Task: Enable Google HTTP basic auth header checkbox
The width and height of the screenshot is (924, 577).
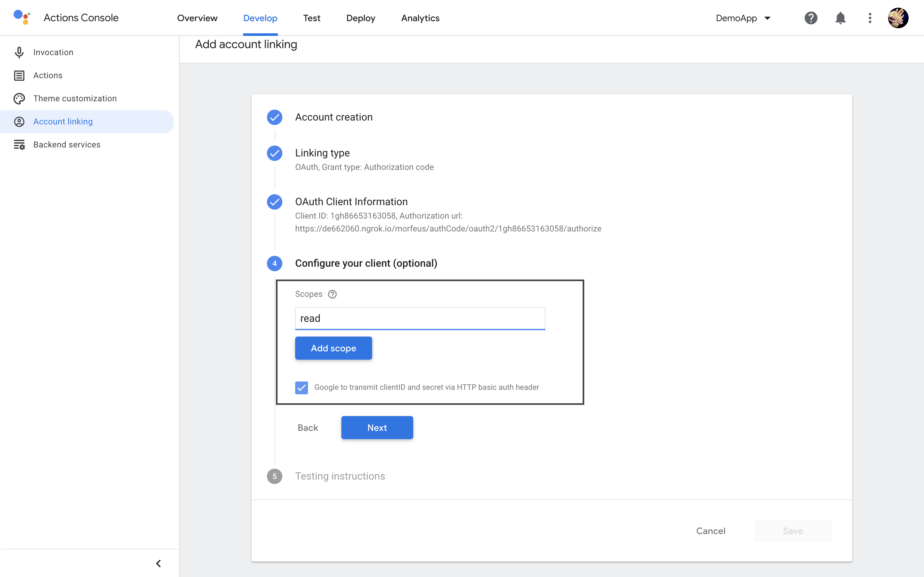Action: (x=301, y=387)
